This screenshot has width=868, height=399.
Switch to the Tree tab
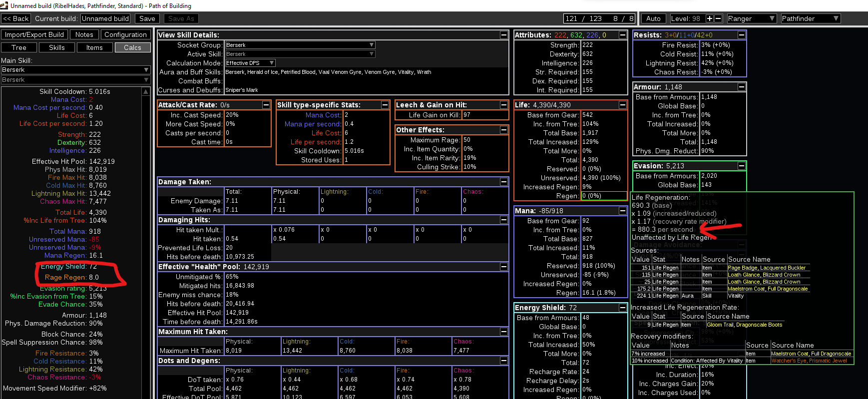point(19,47)
